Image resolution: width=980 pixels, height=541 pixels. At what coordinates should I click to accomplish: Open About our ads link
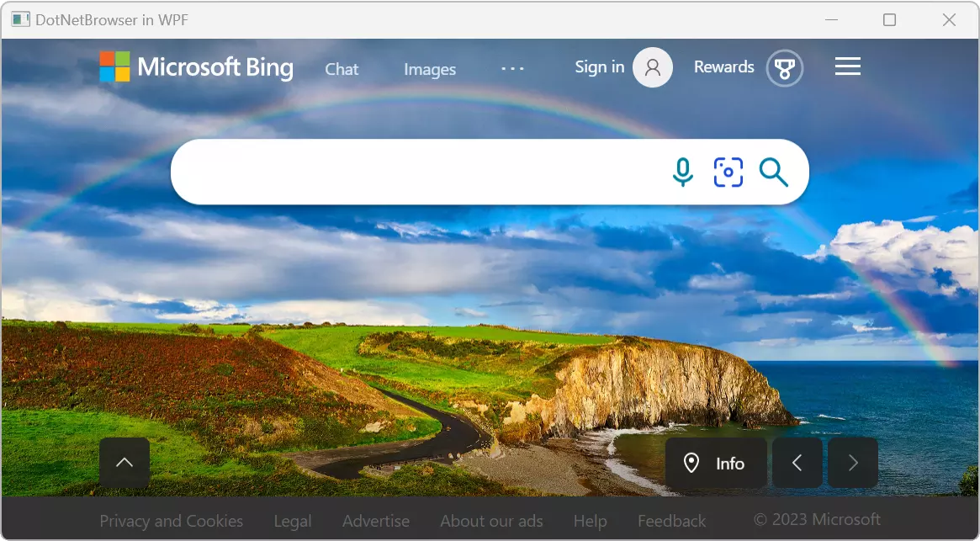(491, 520)
